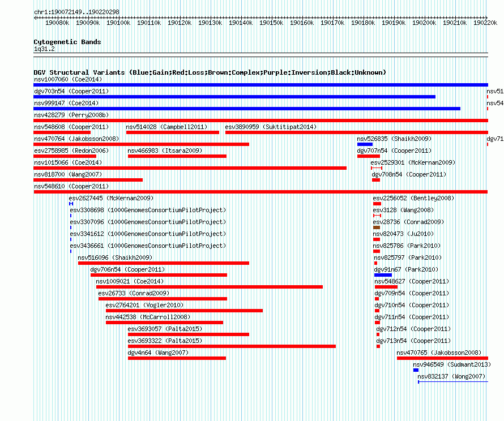Screen dimensions: 504x421
Task: Open nsv999147 (Coe2014) variant label
Action: (66, 103)
